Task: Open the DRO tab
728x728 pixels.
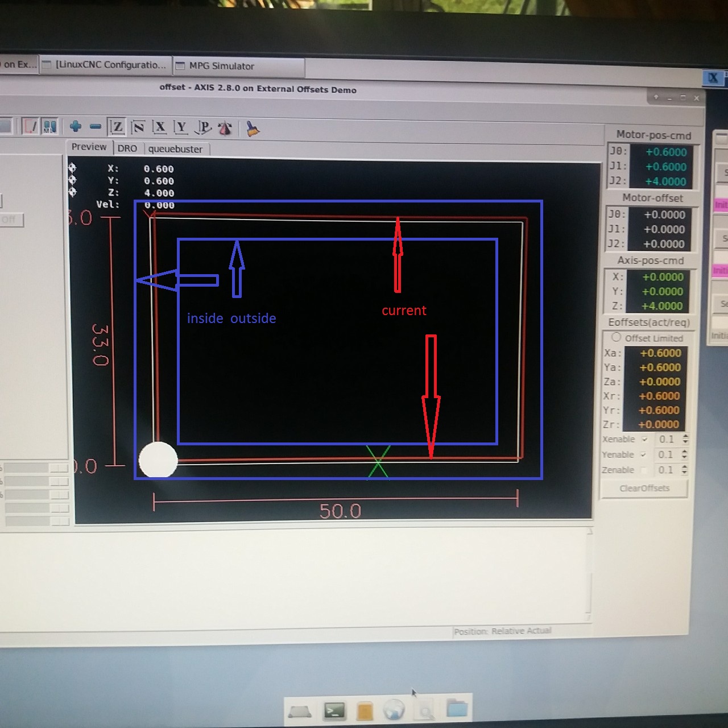Action: click(127, 148)
